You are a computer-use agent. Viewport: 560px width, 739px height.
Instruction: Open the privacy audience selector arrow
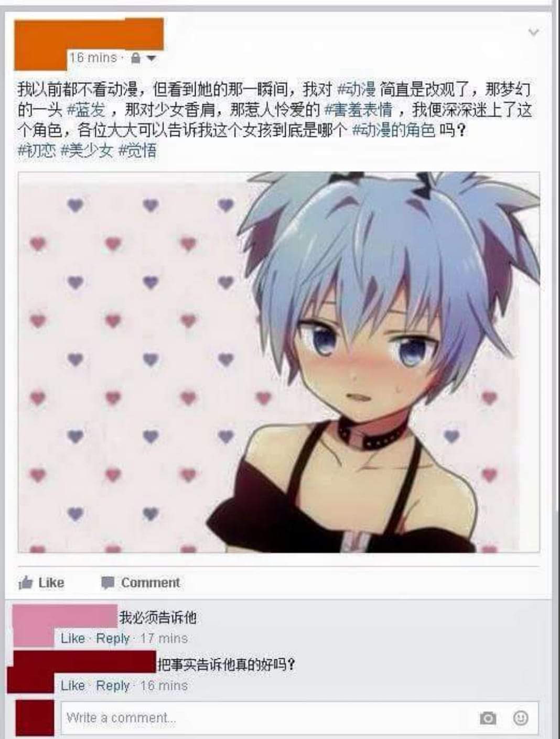point(150,59)
